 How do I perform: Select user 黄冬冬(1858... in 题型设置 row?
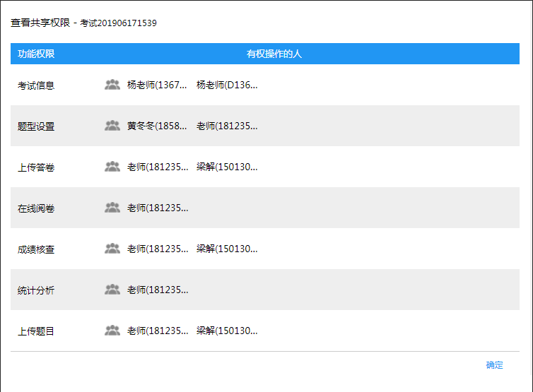pos(157,126)
